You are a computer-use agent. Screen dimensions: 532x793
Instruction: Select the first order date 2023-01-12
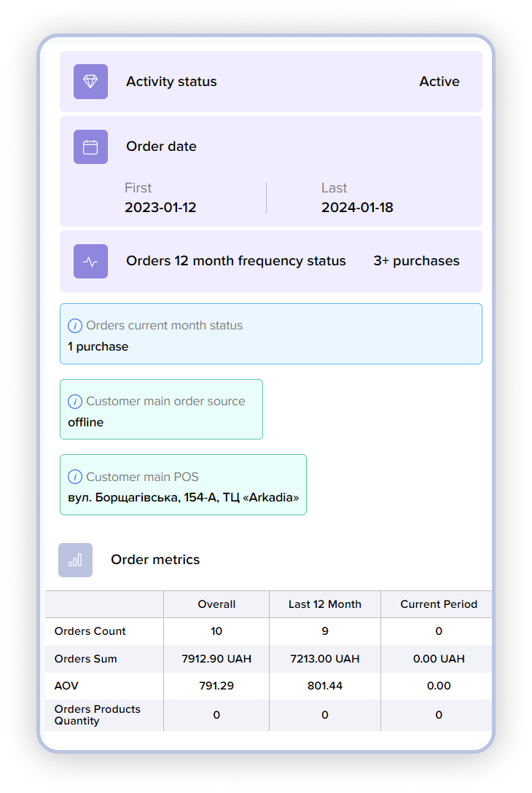click(160, 208)
